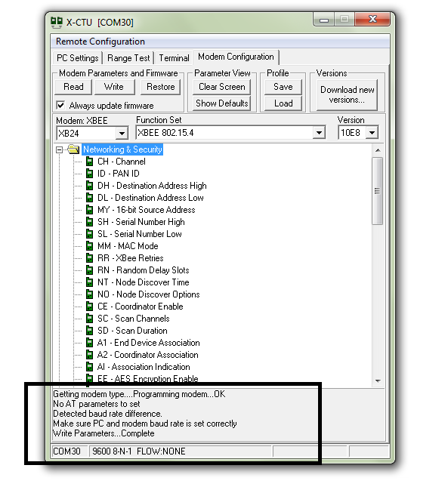Select the ID - PAN ID parameter
Image resolution: width=448 pixels, height=496 pixels.
(119, 174)
